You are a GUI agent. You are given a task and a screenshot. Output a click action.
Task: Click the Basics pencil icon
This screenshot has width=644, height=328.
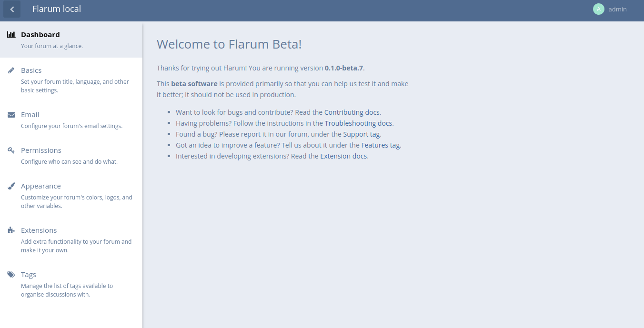[x=11, y=70]
